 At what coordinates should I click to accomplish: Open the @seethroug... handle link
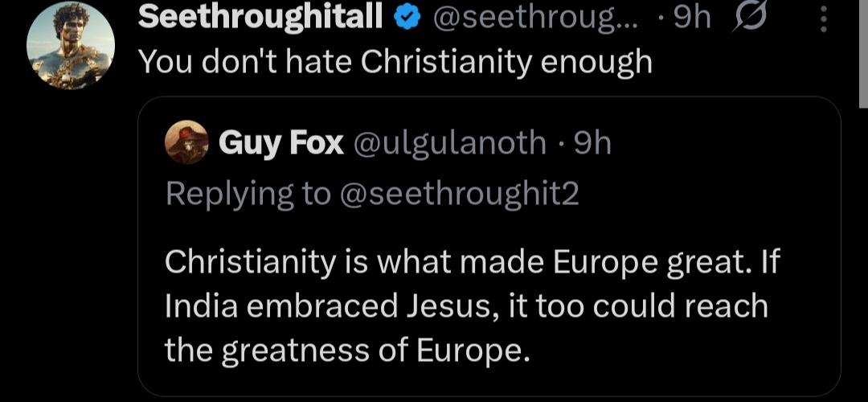(x=535, y=17)
